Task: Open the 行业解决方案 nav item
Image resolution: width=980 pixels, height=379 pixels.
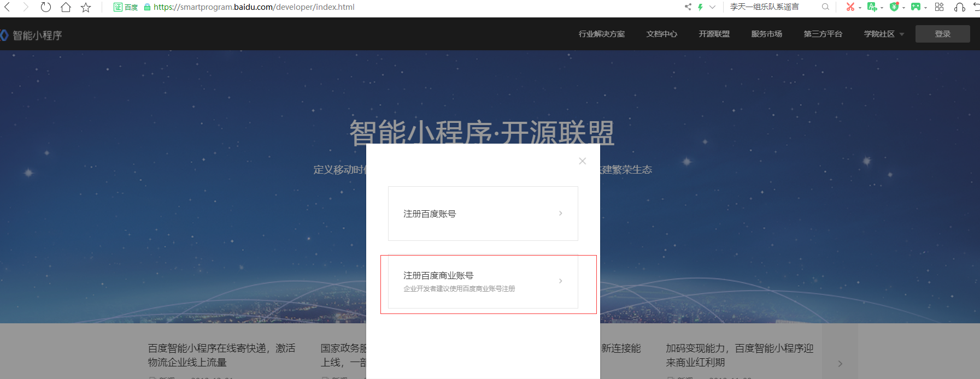Action: pos(601,34)
